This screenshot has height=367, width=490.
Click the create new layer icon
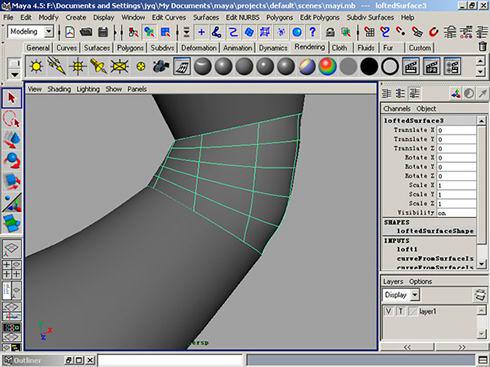(479, 295)
